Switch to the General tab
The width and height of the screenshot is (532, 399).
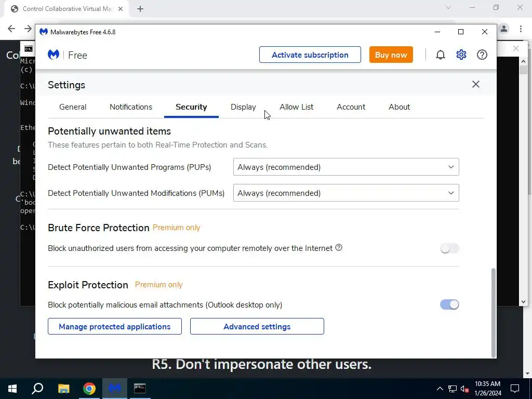[73, 107]
